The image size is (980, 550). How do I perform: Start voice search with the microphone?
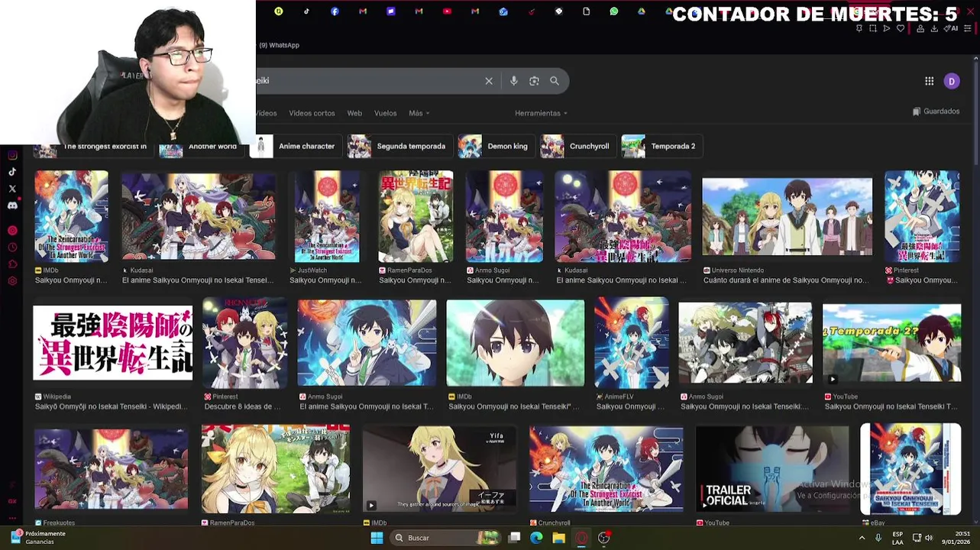point(514,81)
